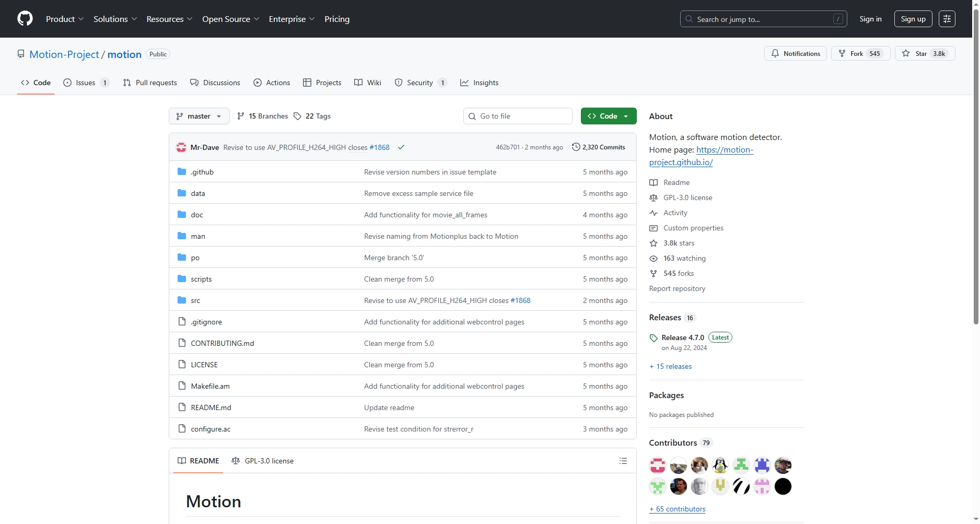Screen dimensions: 980x524
Task: Open the .gitignore file
Action: (x=206, y=322)
